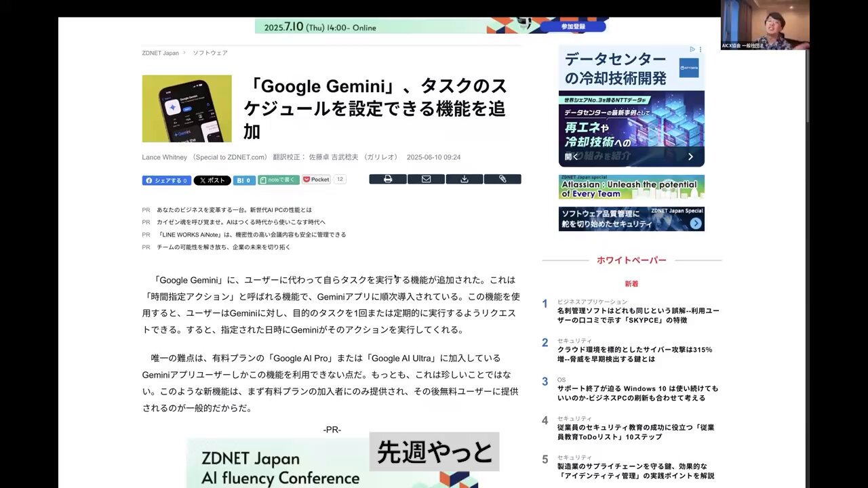Open whitepaper 5 about 製造業のサプライチェーン

tap(635, 471)
